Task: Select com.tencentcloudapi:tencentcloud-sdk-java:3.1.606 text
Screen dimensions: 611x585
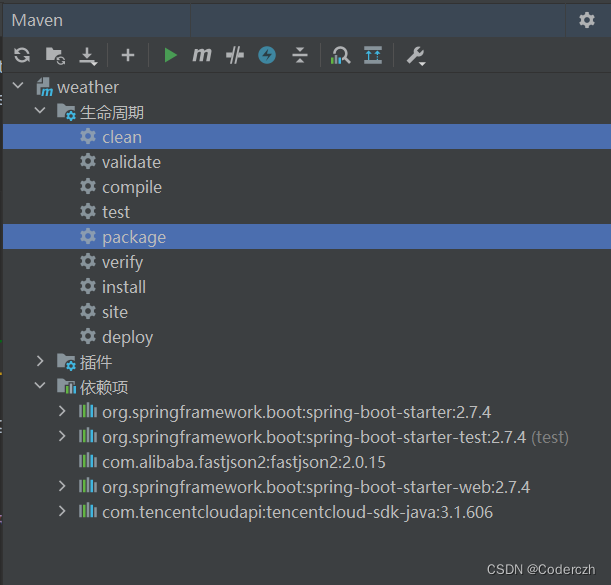Action: pos(297,512)
